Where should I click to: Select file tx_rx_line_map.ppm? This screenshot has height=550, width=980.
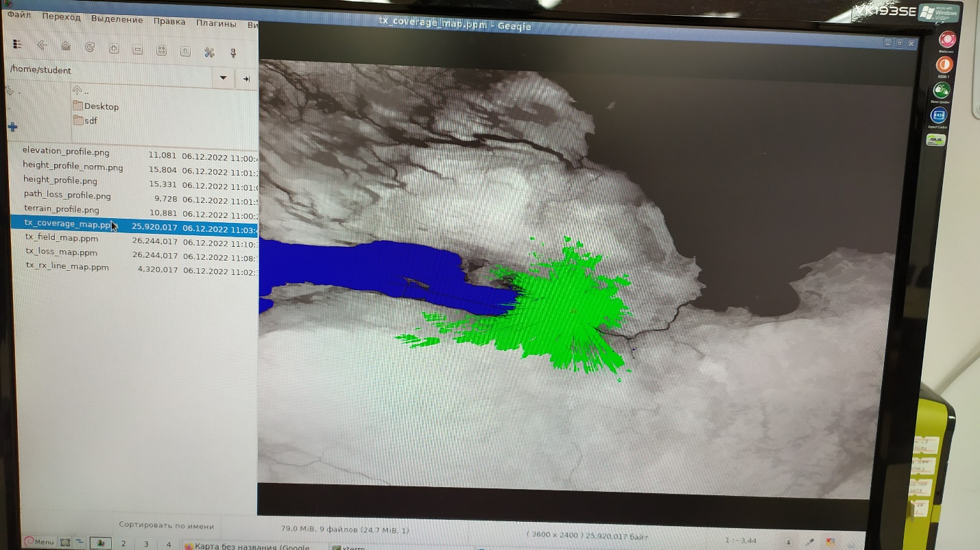coord(67,266)
